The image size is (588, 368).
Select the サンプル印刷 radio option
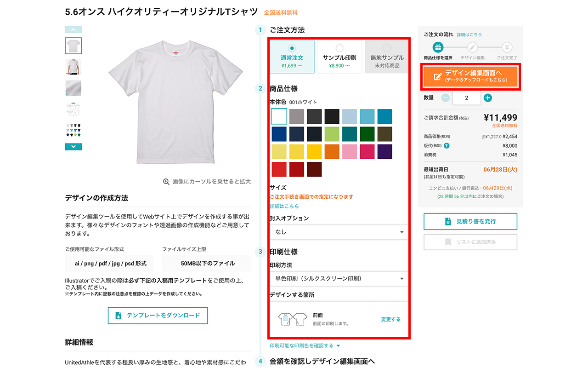[x=339, y=48]
